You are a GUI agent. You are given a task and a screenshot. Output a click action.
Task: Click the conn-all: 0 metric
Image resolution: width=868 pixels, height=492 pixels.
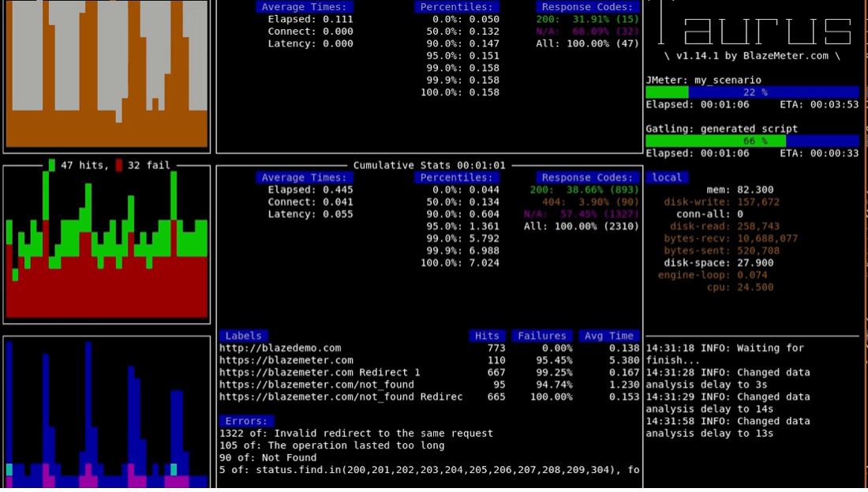point(709,214)
